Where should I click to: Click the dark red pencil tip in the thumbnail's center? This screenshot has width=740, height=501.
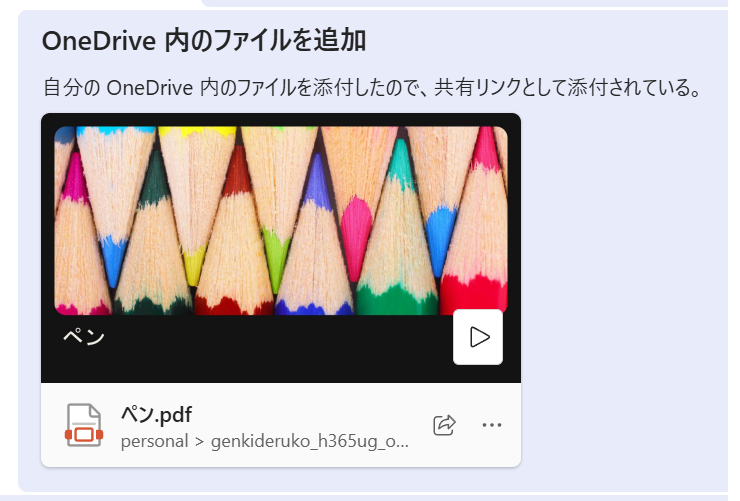(238, 171)
